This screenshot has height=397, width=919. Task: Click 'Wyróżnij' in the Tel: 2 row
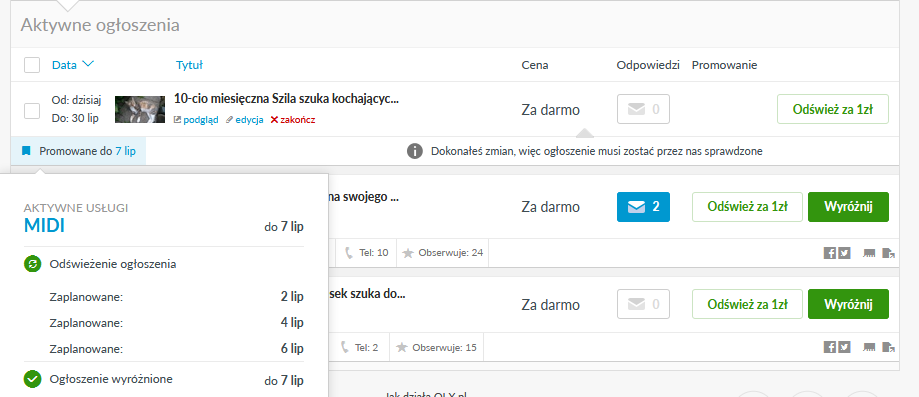pyautogui.click(x=848, y=304)
